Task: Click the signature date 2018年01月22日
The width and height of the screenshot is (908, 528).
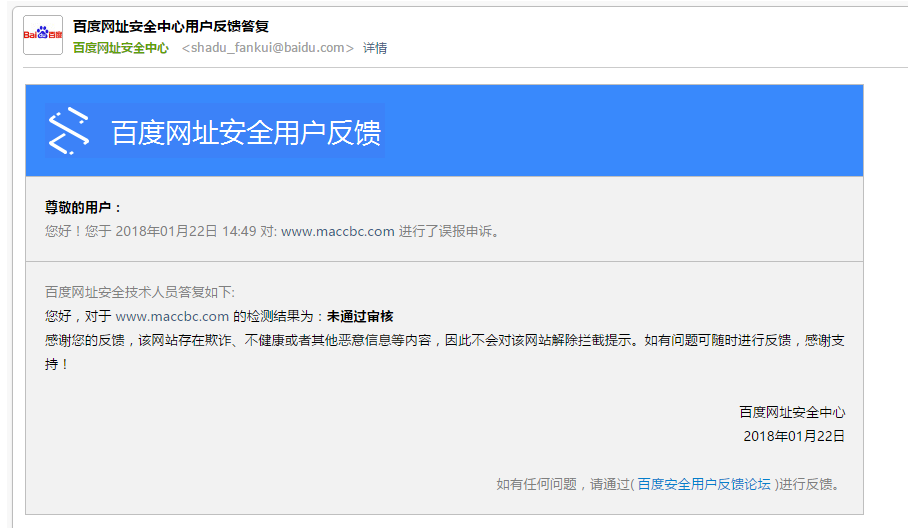Action: (794, 436)
